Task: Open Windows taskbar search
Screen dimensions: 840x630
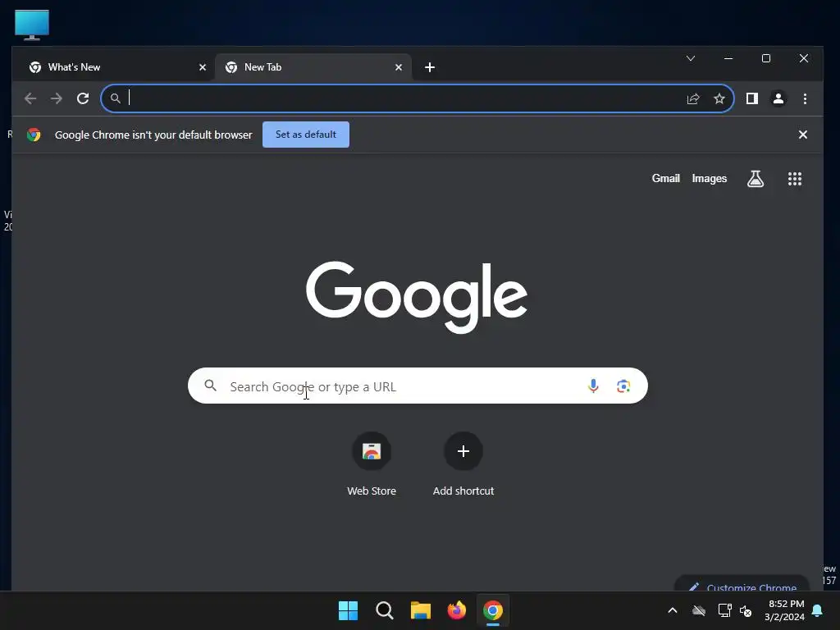Action: [x=384, y=610]
